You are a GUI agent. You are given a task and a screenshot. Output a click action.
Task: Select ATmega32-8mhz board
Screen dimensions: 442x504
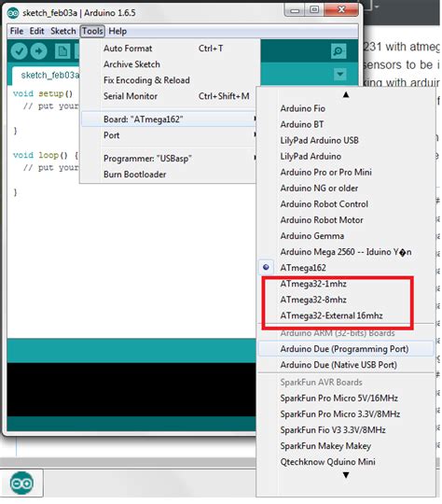pyautogui.click(x=346, y=300)
